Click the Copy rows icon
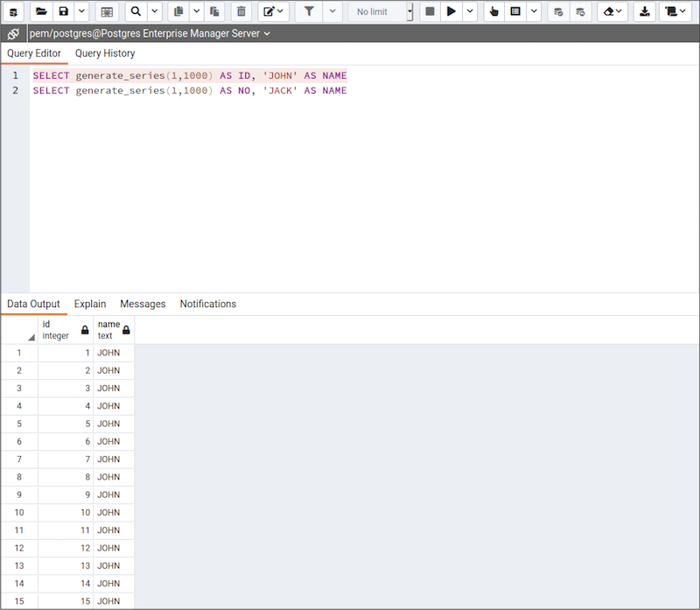This screenshot has width=700, height=610. pyautogui.click(x=178, y=11)
